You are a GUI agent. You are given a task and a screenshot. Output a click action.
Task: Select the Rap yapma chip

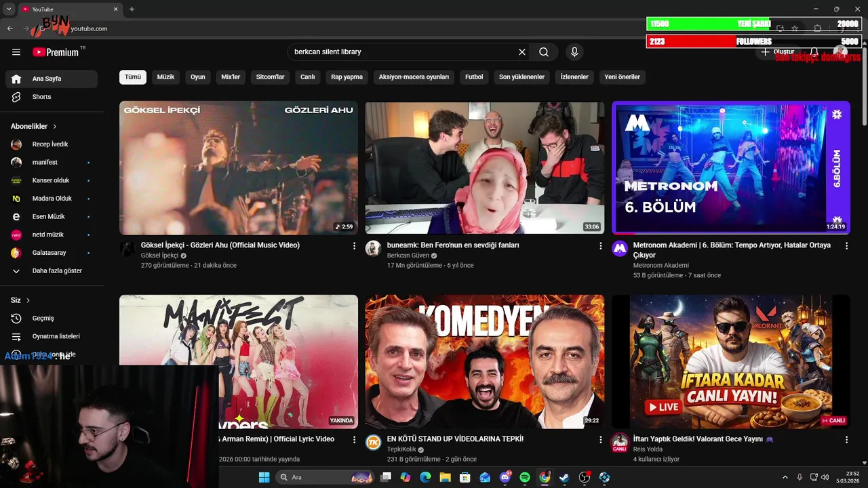point(347,77)
